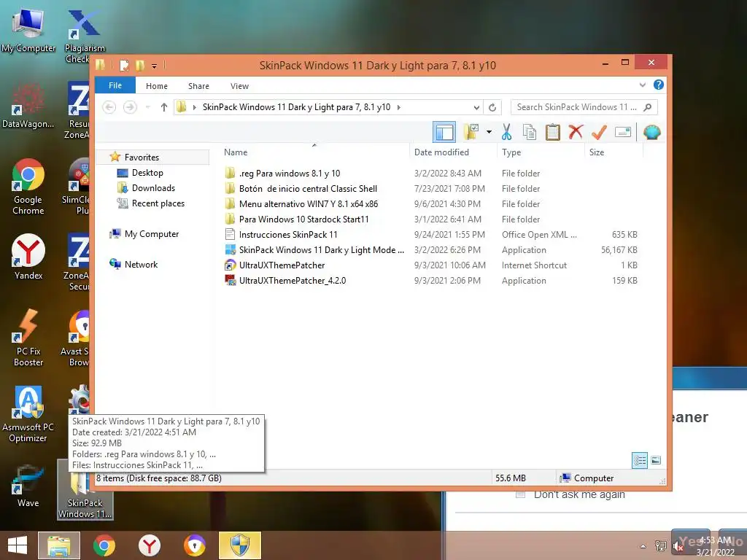Click the folder options toolbar icon

[x=471, y=132]
